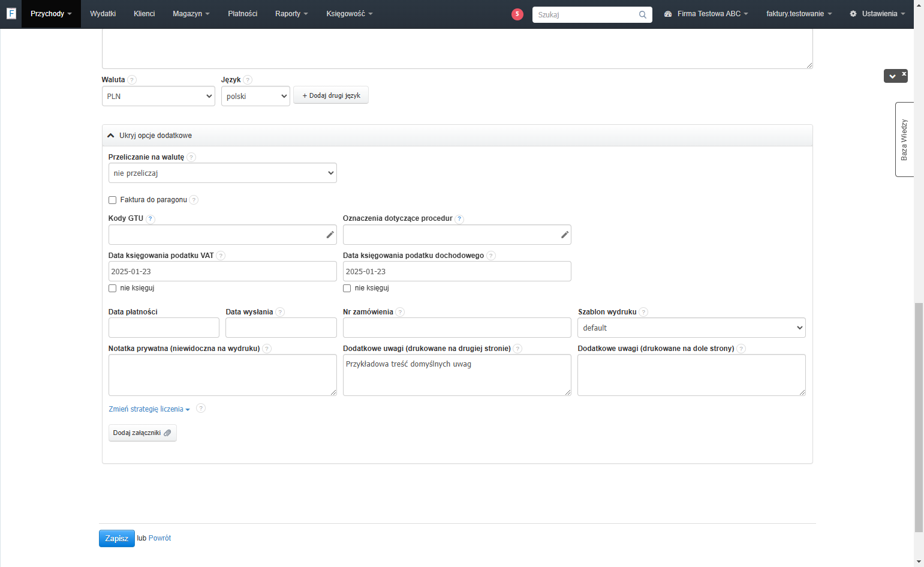Go to the Wydatki section
924x567 pixels.
pos(103,14)
